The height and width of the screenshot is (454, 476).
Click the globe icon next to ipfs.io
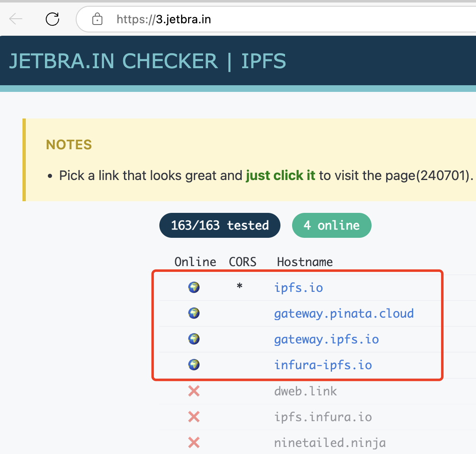[194, 287]
